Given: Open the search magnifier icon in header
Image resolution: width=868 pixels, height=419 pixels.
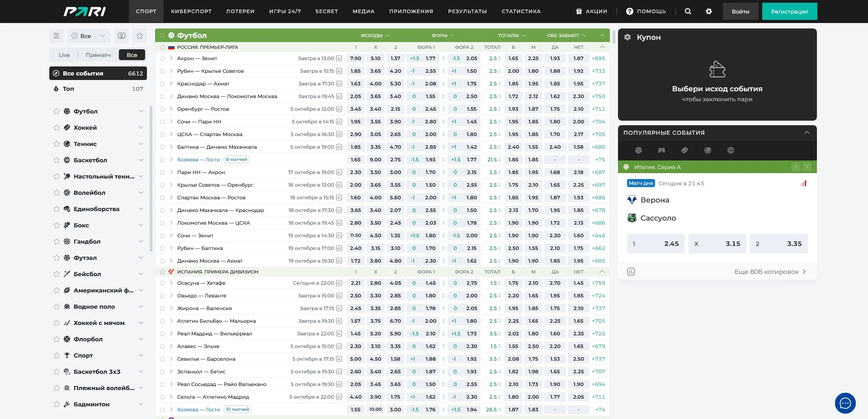Looking at the screenshot, I should point(688,11).
